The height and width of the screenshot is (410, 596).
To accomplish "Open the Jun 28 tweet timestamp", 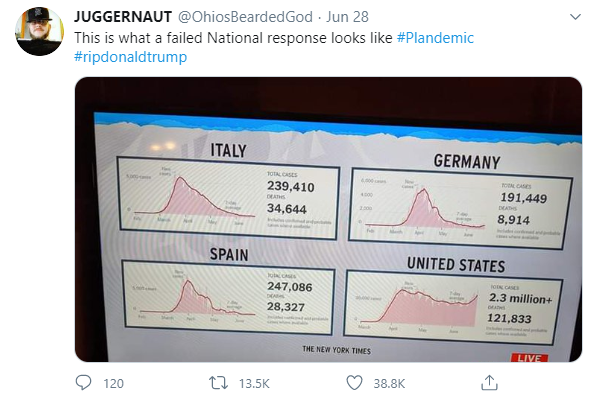I will pos(347,17).
